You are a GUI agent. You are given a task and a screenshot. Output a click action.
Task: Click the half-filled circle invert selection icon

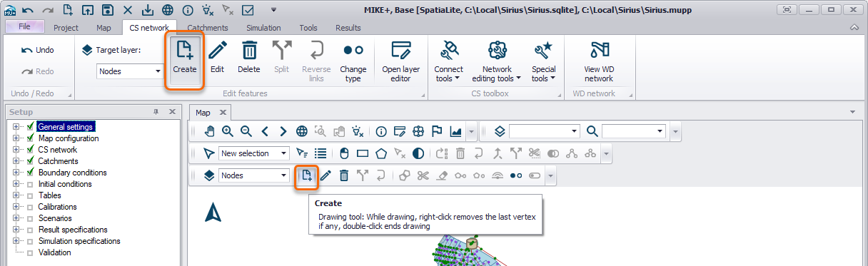tap(418, 153)
